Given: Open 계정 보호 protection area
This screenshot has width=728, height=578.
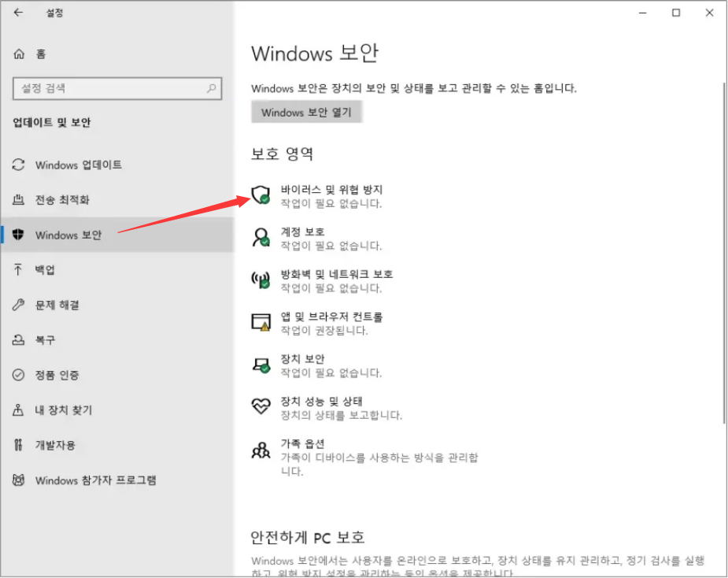Looking at the screenshot, I should [x=303, y=232].
